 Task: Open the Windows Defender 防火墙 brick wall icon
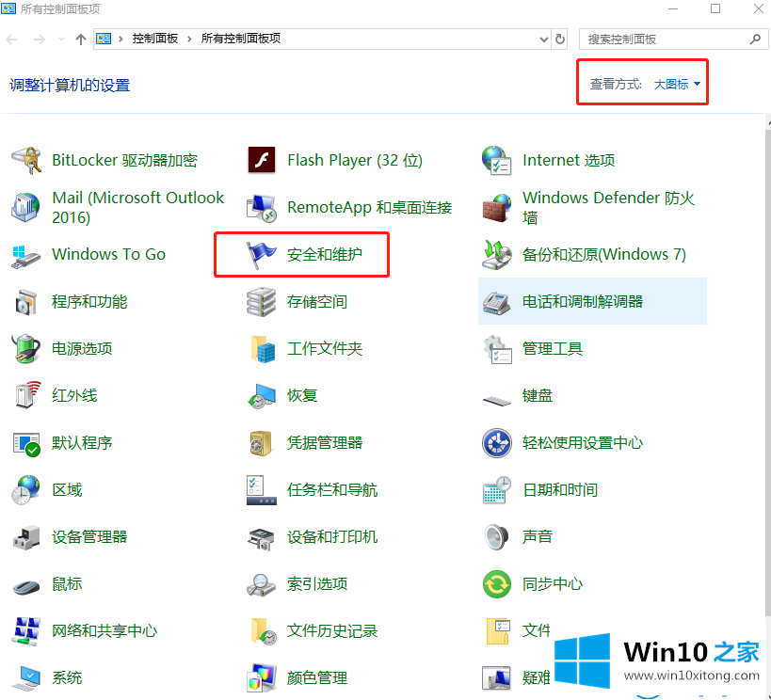pyautogui.click(x=497, y=207)
